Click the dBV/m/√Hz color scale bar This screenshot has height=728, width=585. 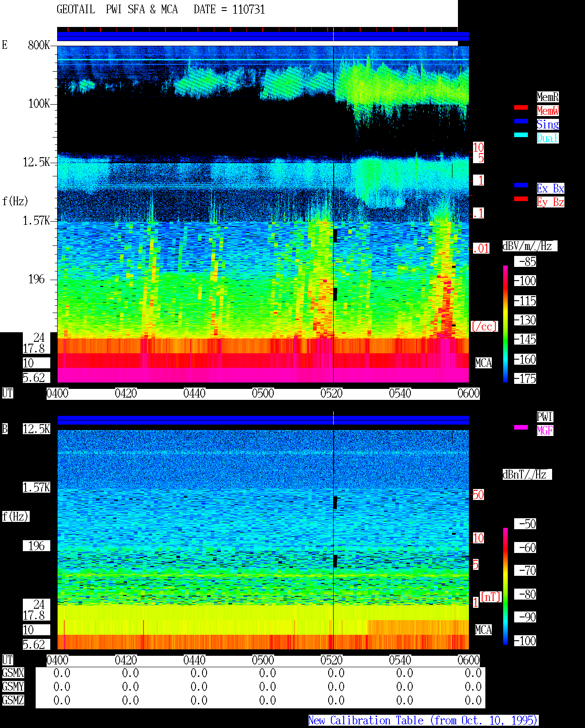click(505, 324)
